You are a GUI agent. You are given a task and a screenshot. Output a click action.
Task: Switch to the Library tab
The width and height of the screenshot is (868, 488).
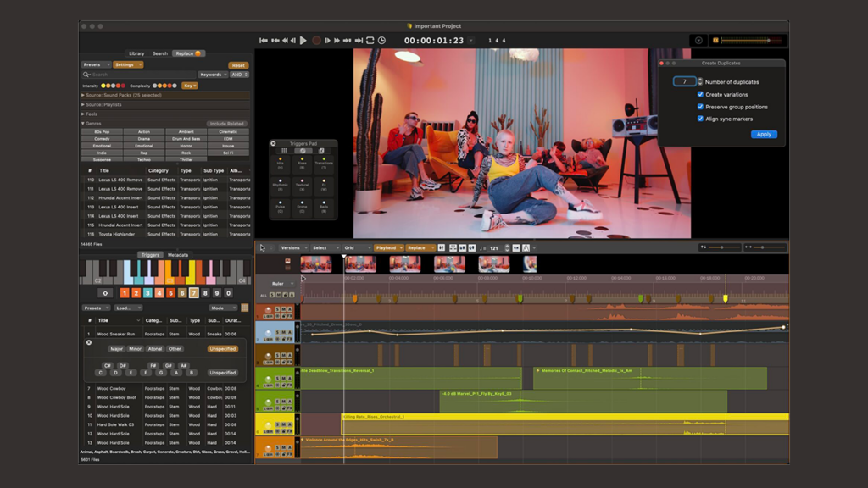[x=136, y=53]
